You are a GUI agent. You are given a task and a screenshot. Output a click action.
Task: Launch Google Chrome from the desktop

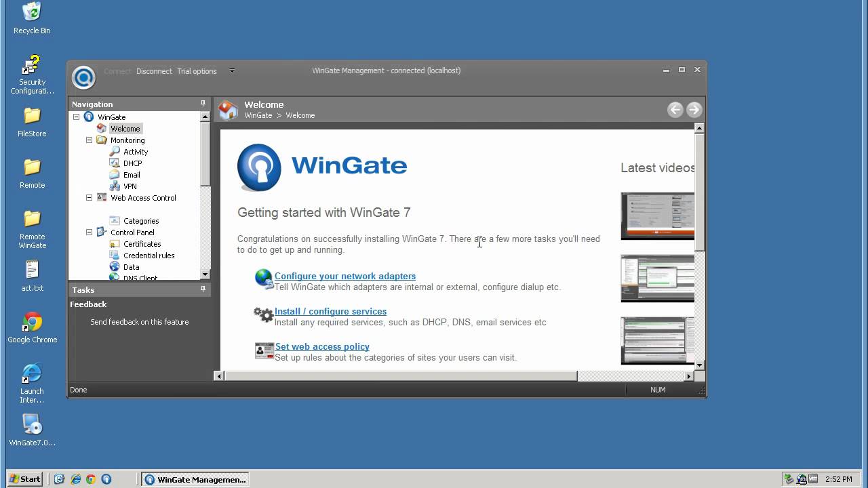pos(32,328)
